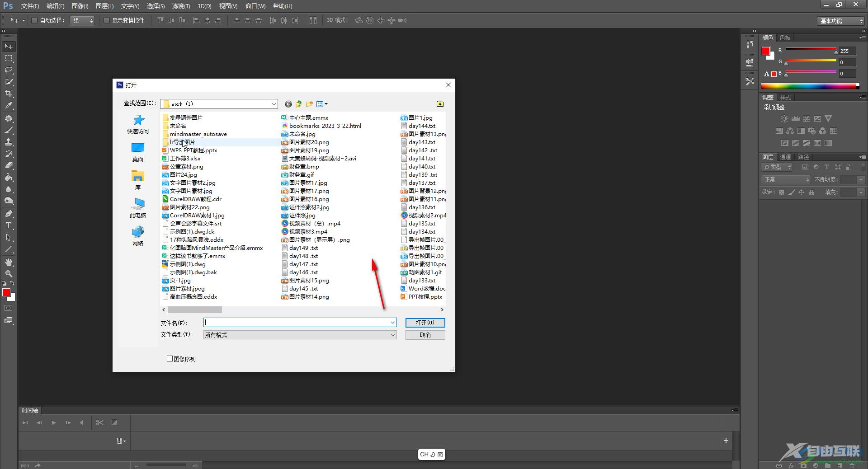
Task: Open the 文件(F) menu
Action: 30,6
